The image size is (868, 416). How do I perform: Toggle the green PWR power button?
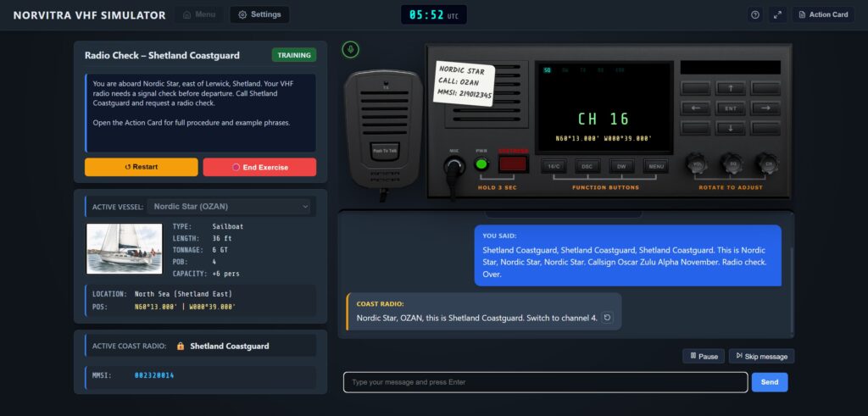coord(481,164)
